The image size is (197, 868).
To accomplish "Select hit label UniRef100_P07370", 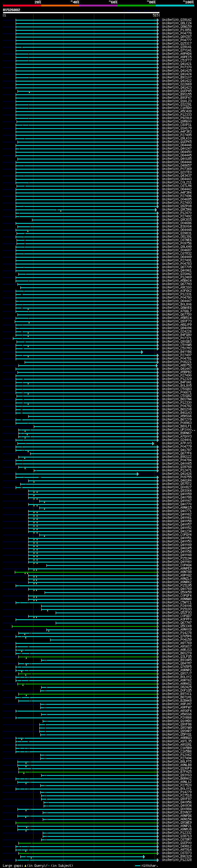I will [176, 67].
